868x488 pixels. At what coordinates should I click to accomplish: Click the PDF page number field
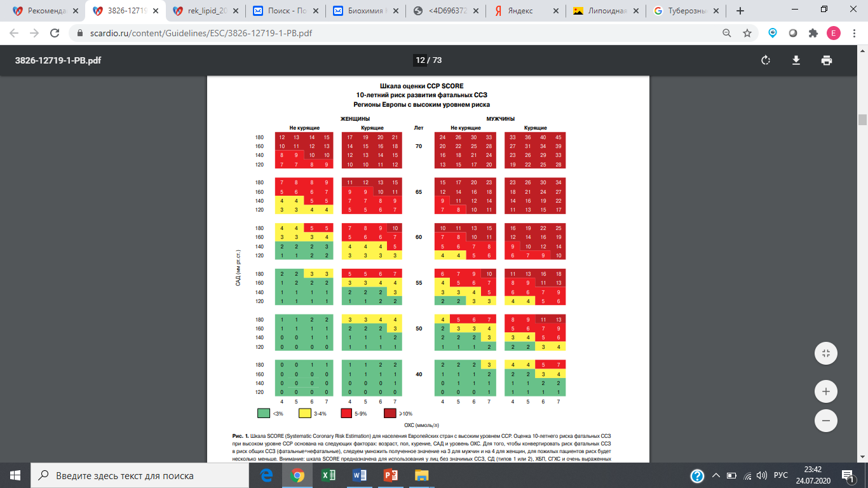coord(419,60)
